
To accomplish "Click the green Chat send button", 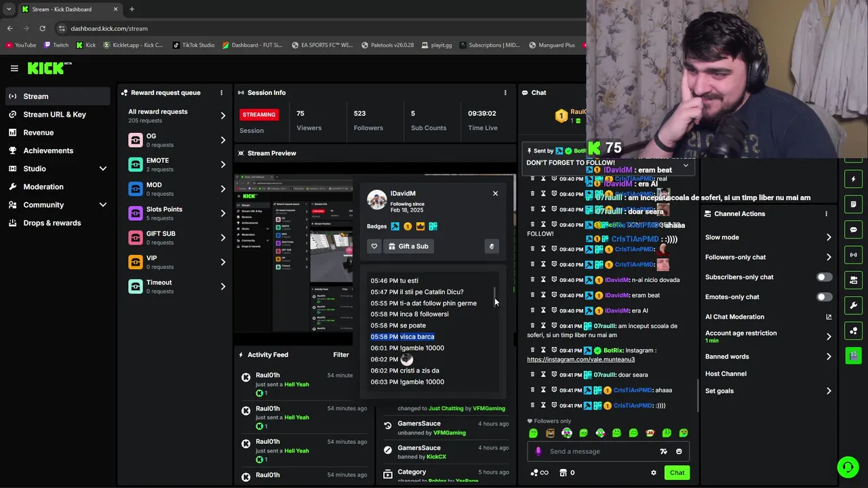I will click(x=677, y=473).
